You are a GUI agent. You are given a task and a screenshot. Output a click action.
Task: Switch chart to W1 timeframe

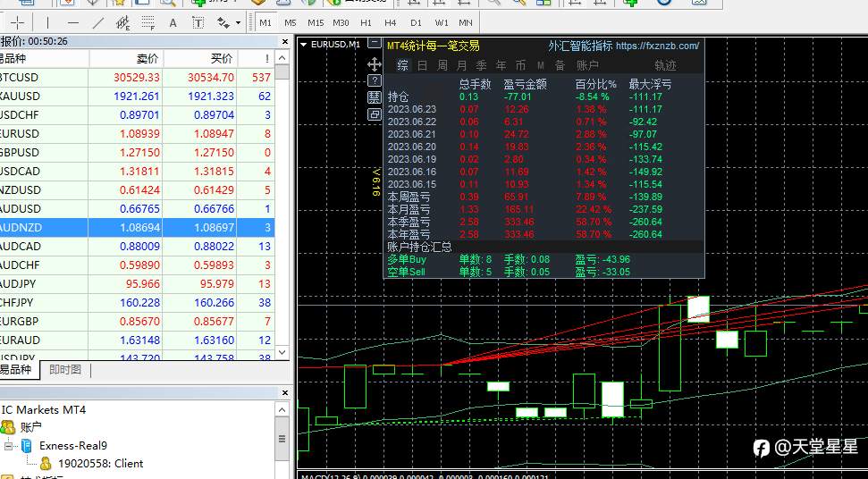[442, 22]
